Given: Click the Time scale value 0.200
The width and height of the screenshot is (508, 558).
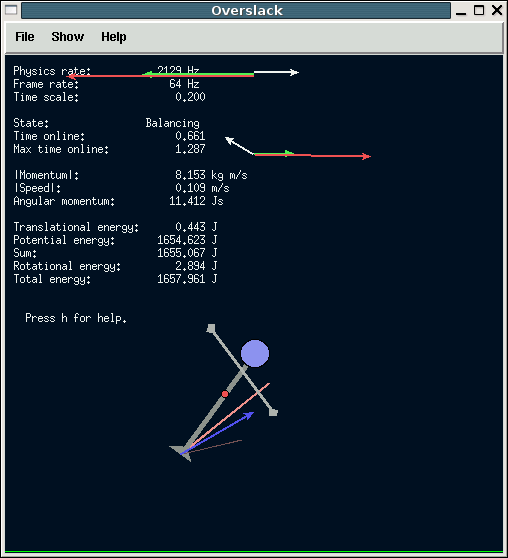Looking at the screenshot, I should 190,97.
